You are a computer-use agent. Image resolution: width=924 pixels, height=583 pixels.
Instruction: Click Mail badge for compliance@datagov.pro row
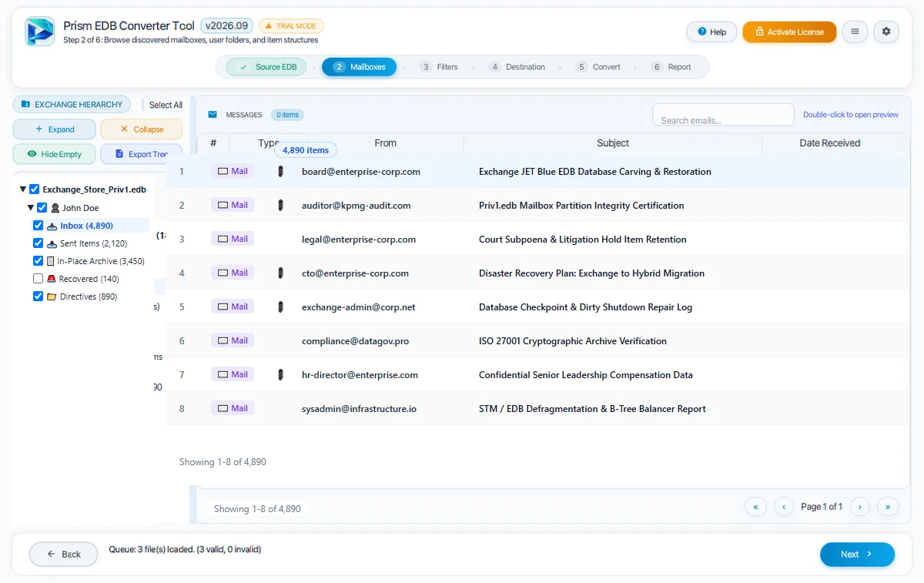233,340
